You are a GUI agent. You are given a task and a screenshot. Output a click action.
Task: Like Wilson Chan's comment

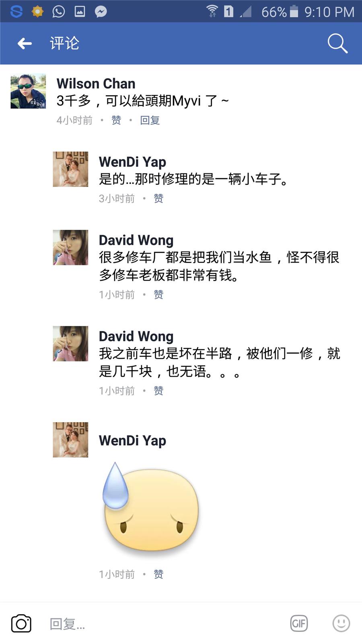tap(116, 120)
